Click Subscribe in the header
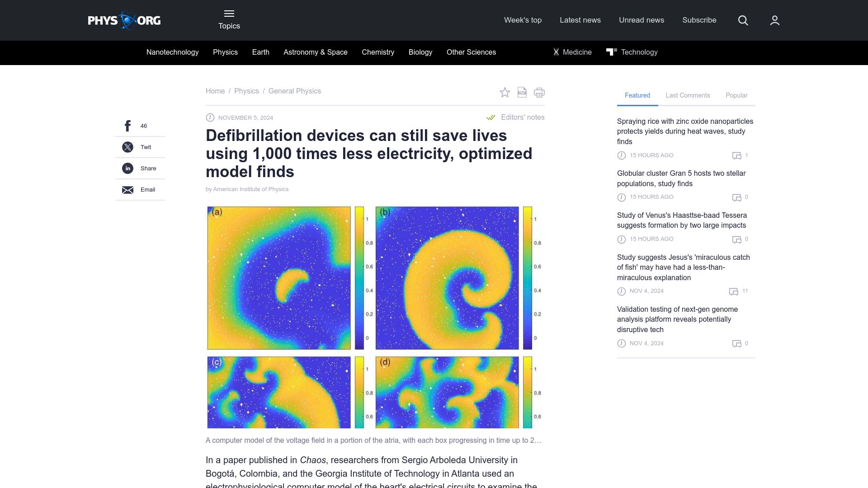The height and width of the screenshot is (488, 868). point(699,20)
